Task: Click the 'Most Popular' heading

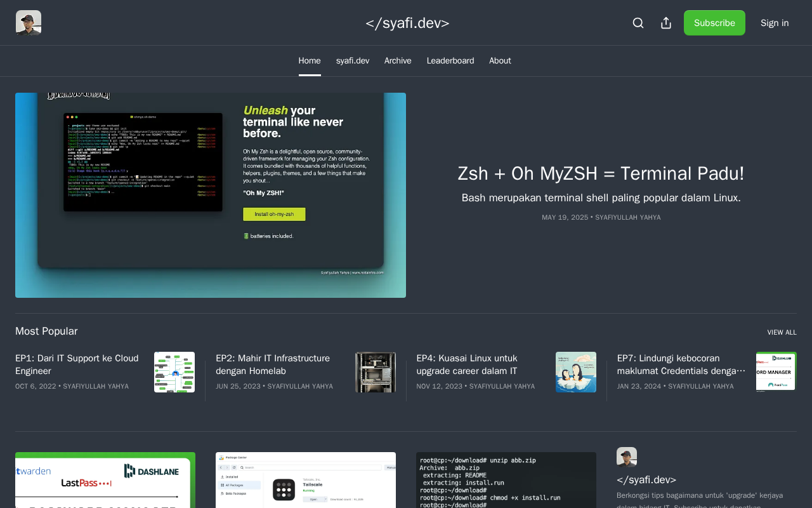Action: pyautogui.click(x=46, y=331)
